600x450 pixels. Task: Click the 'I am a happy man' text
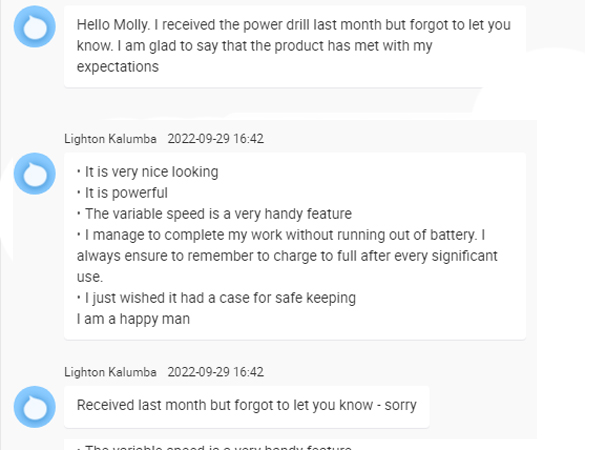pos(133,319)
